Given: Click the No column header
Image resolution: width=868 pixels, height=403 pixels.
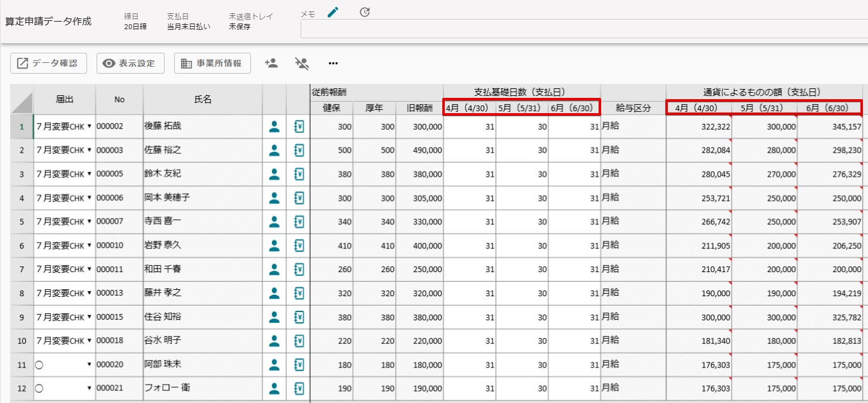Looking at the screenshot, I should point(119,100).
